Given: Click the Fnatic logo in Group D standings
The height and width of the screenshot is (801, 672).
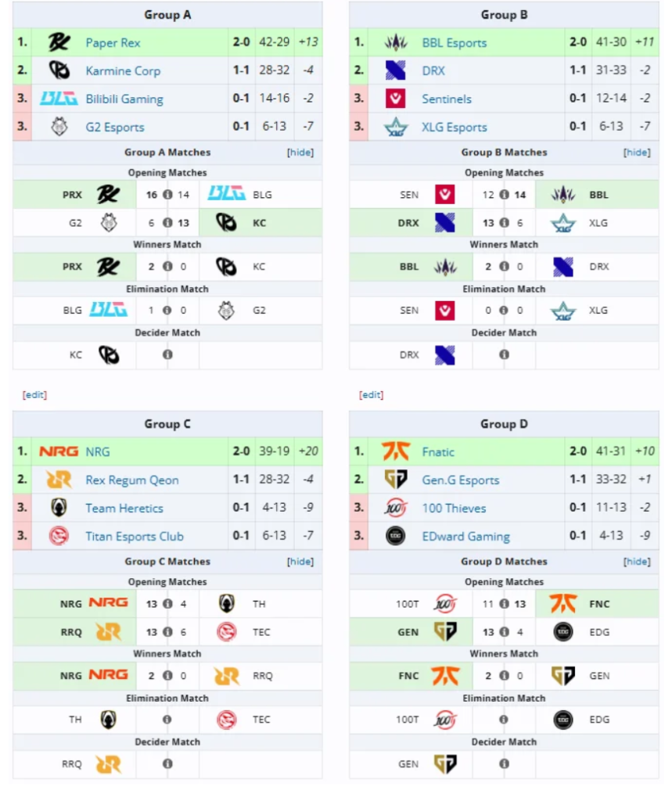Looking at the screenshot, I should [x=396, y=451].
